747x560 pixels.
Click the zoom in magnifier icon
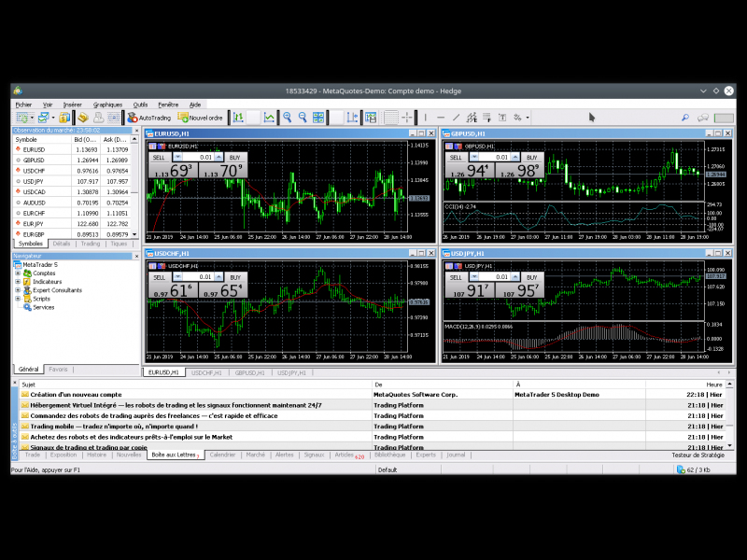click(288, 118)
